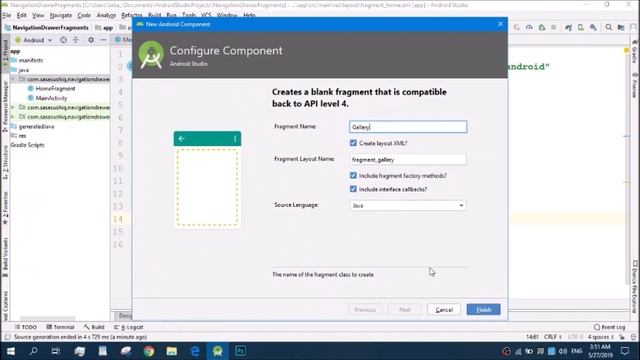640x360 pixels.
Task: Click the disabled Next button
Action: click(404, 309)
